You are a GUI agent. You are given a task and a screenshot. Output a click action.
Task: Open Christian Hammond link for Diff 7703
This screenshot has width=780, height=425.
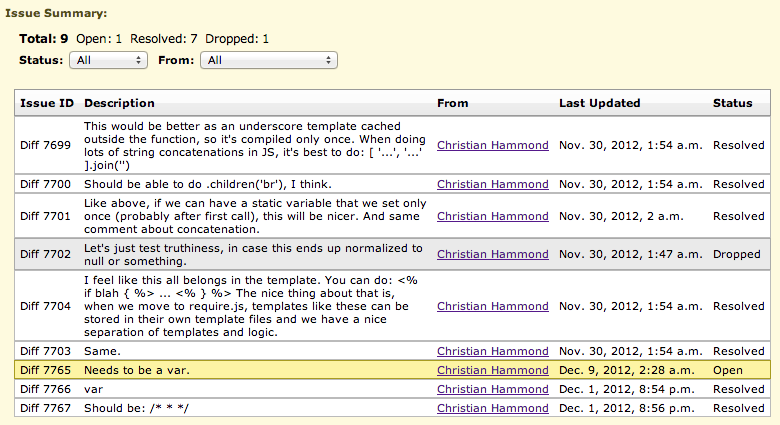point(492,351)
